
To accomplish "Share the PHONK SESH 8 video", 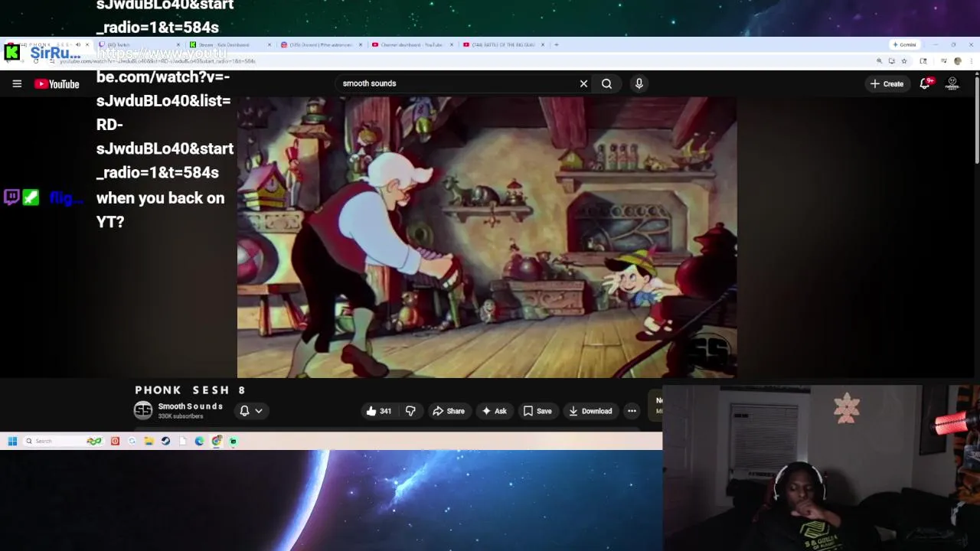I will pos(449,411).
